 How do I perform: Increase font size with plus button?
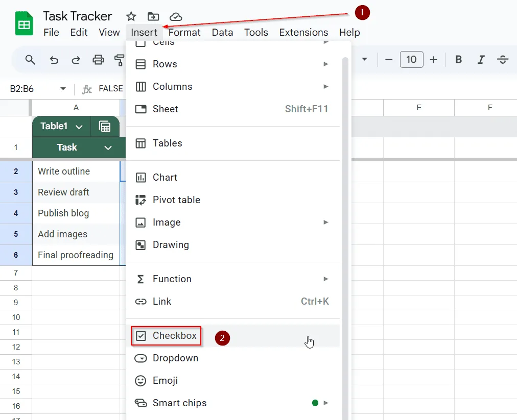tap(434, 60)
